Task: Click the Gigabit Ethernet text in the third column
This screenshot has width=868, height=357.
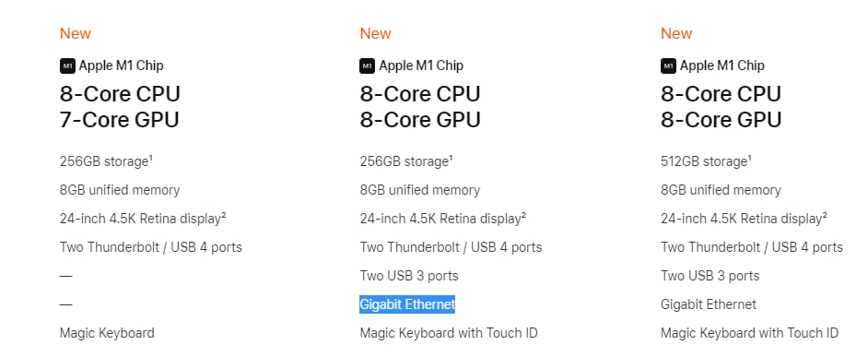Action: [x=709, y=304]
